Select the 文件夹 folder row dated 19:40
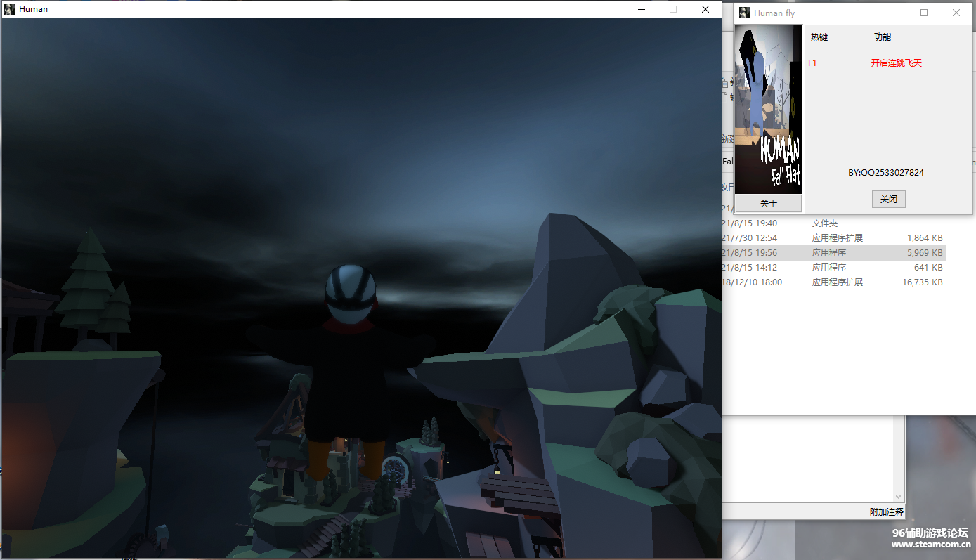Screen dimensions: 976x560 (x=824, y=223)
